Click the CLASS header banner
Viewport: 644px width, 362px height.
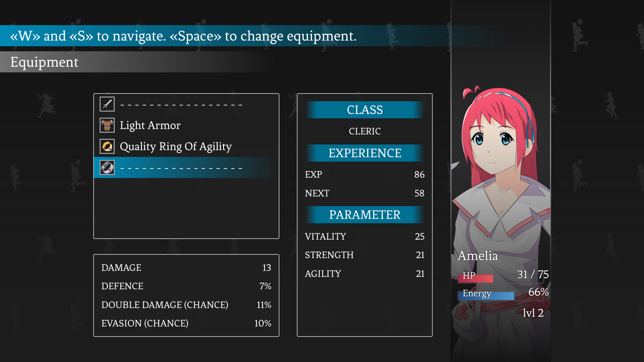[365, 110]
